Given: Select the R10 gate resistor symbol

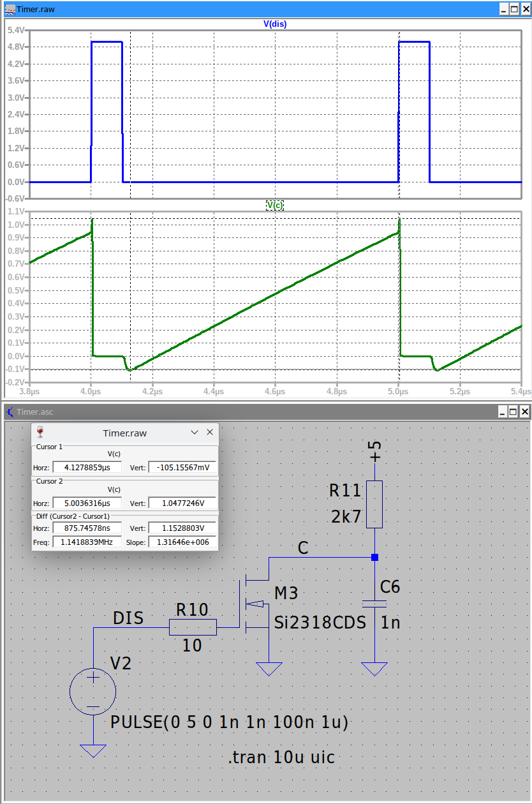Looking at the screenshot, I should click(193, 628).
